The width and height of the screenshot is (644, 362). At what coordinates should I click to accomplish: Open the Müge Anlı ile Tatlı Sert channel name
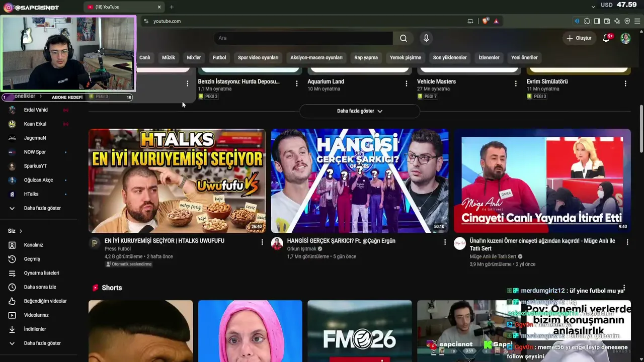coord(493,256)
